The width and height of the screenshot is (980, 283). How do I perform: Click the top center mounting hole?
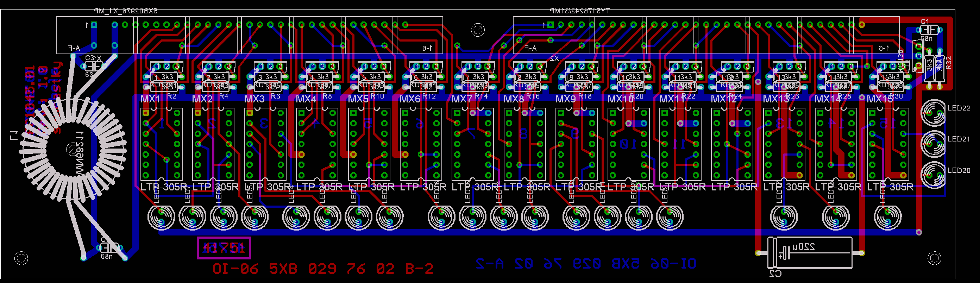[477, 30]
